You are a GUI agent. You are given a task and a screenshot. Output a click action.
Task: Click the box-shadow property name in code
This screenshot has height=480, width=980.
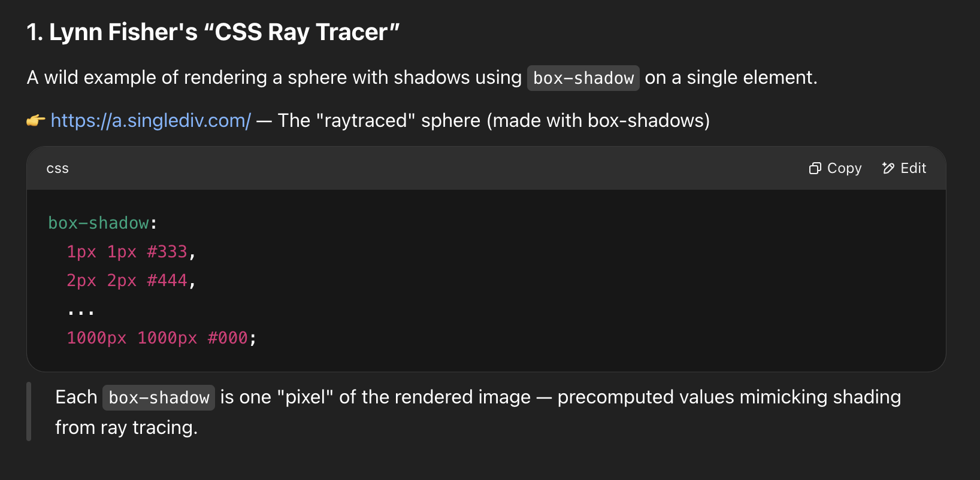[x=98, y=223]
